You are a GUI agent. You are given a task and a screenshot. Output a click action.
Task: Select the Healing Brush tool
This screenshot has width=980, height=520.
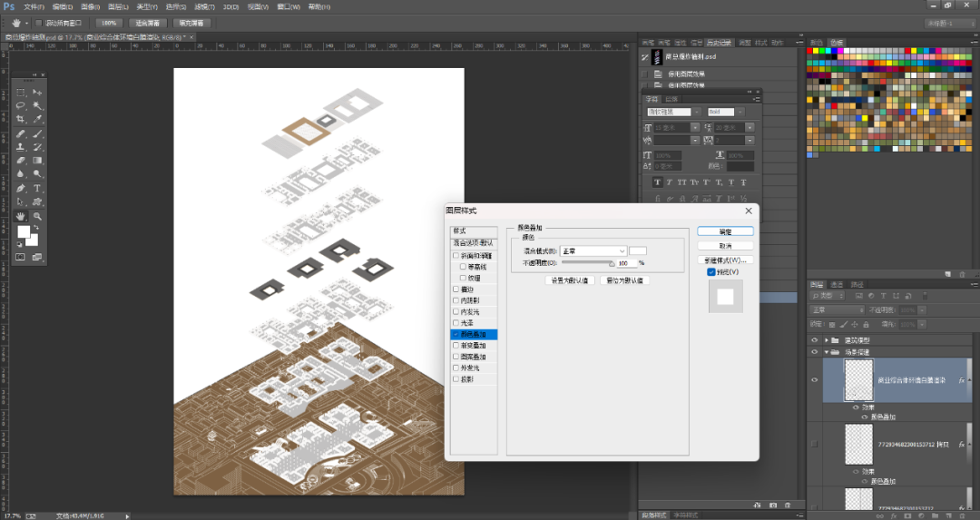[21, 133]
